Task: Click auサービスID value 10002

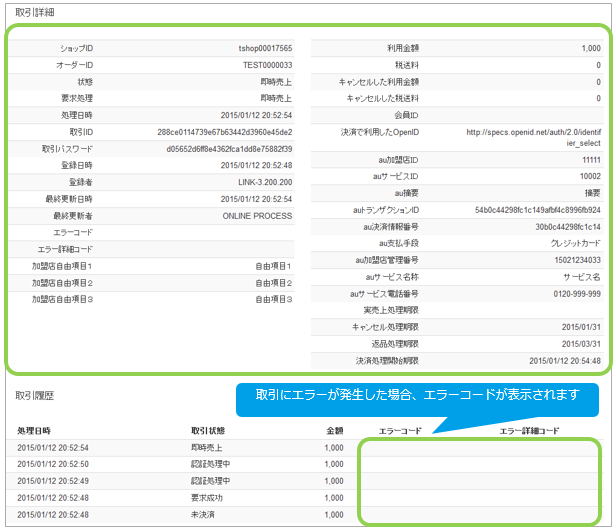Action: (x=590, y=176)
